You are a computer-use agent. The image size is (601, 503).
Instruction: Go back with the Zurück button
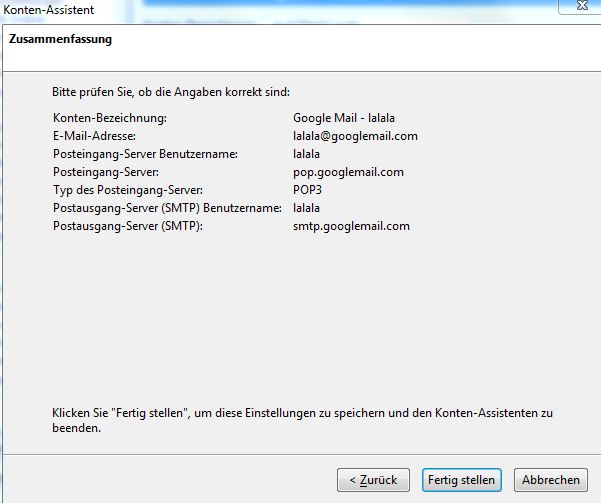[373, 480]
